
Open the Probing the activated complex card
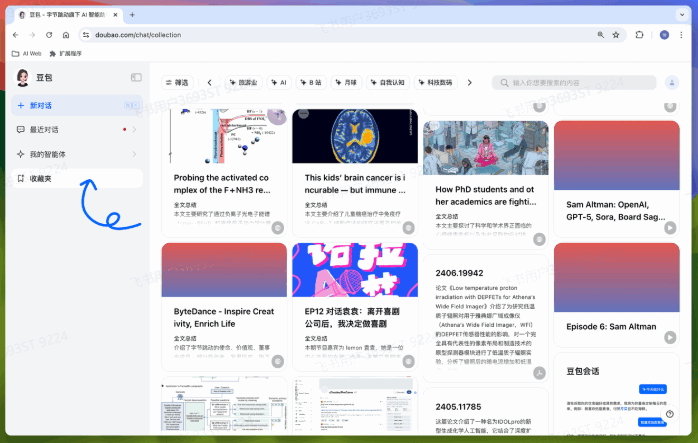[x=224, y=173]
